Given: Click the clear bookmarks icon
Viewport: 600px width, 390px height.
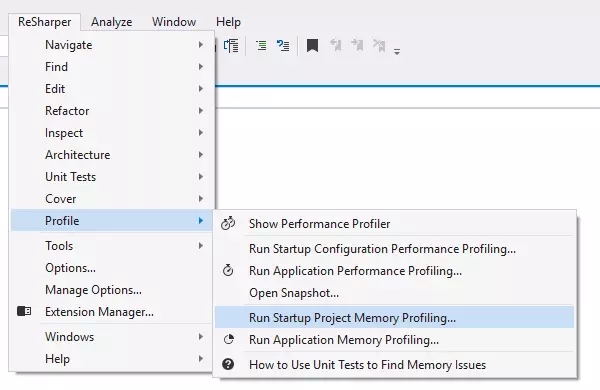Looking at the screenshot, I should point(379,45).
